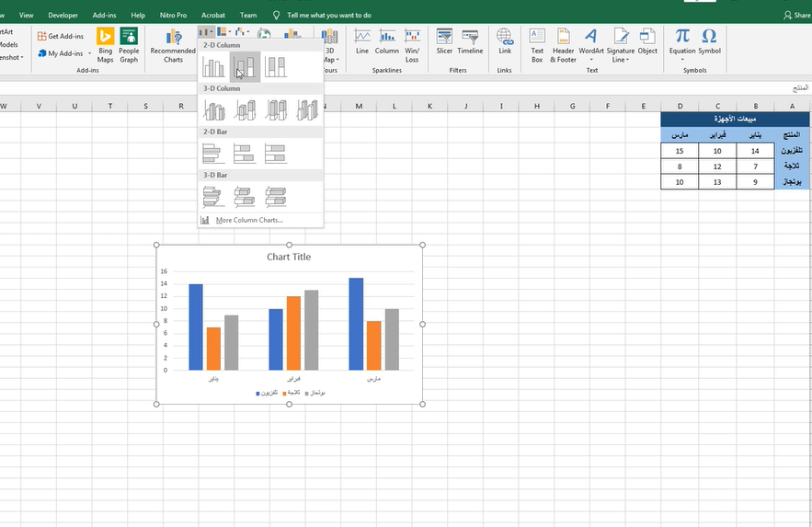Open the Developer tab
The width and height of the screenshot is (812, 527).
(63, 15)
